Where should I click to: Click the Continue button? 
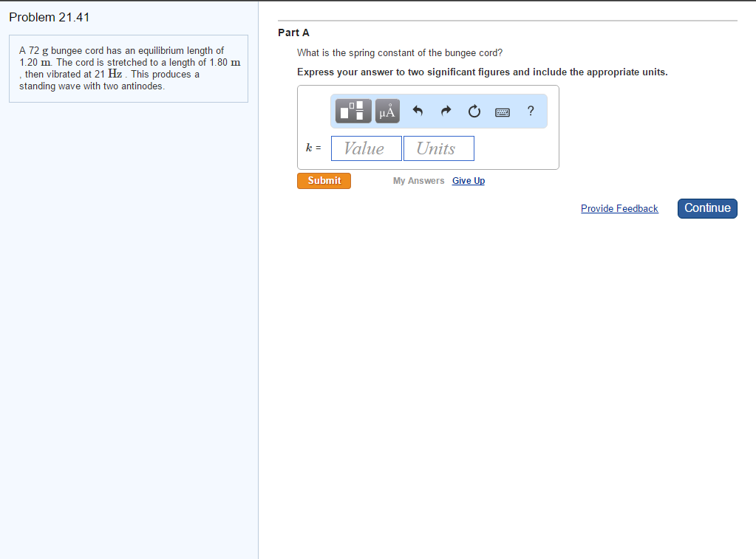pyautogui.click(x=707, y=208)
